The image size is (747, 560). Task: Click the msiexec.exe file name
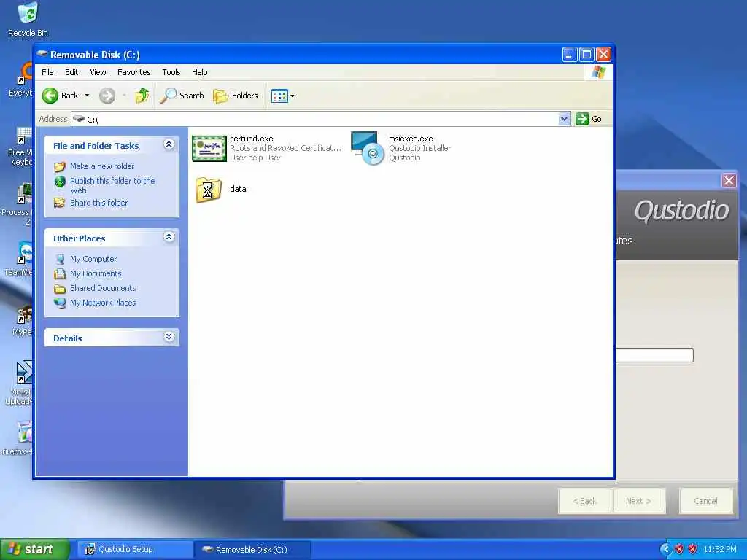[x=411, y=139]
